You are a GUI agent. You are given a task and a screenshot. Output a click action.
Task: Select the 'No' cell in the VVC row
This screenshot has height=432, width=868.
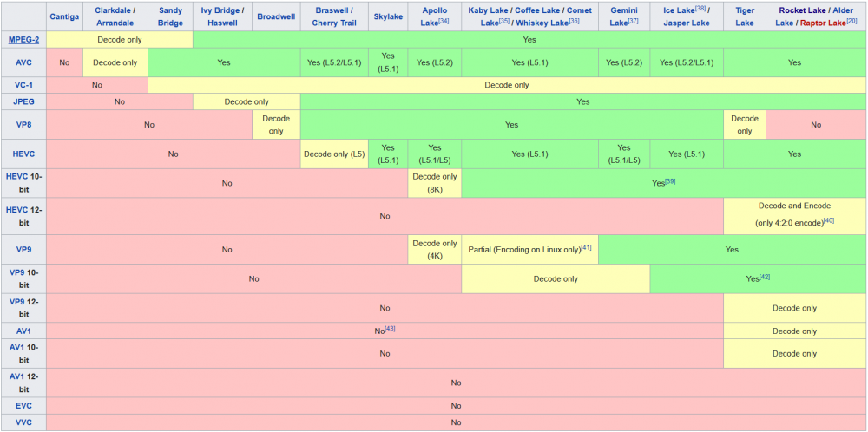coord(457,422)
